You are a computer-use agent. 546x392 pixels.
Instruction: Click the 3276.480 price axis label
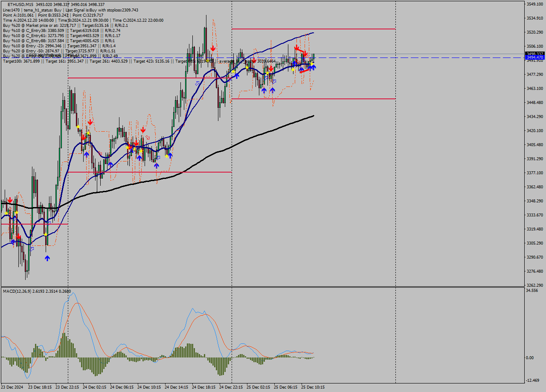tap(535, 271)
